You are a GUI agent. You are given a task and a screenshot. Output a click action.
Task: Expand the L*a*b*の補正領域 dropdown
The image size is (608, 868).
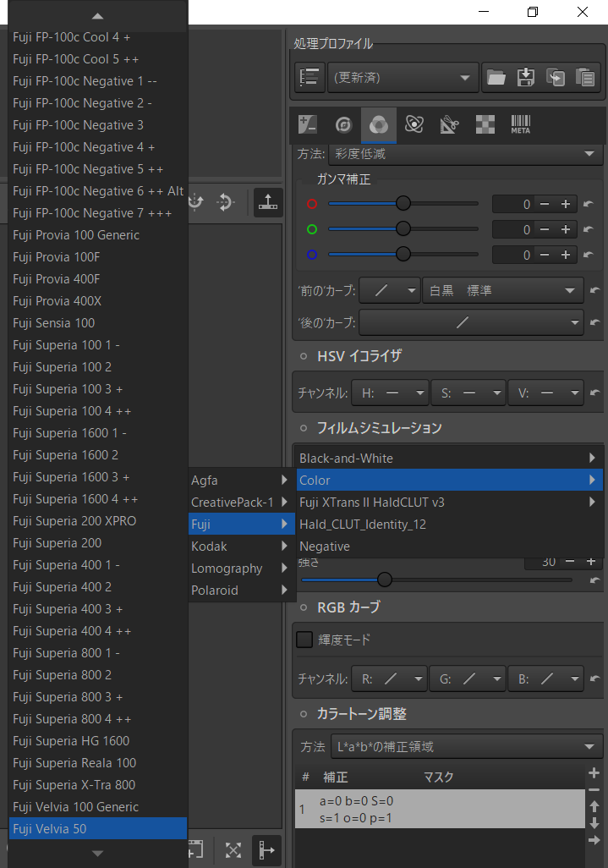[x=467, y=747]
